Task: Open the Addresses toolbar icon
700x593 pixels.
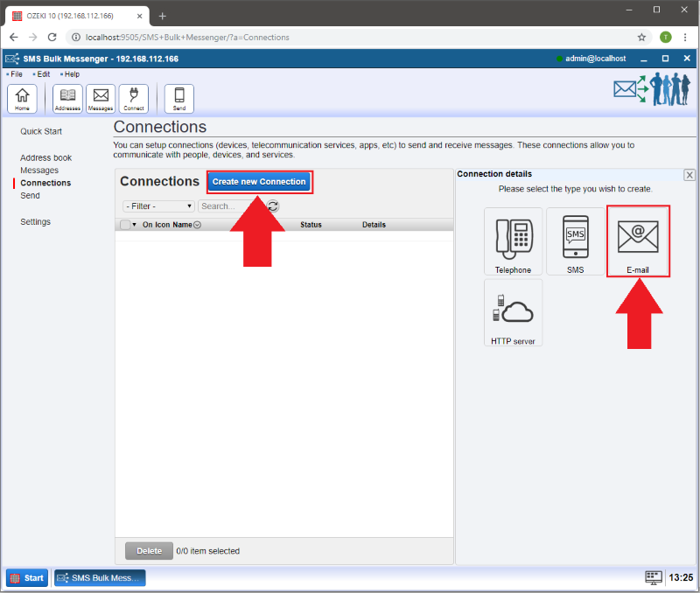Action: [67, 99]
